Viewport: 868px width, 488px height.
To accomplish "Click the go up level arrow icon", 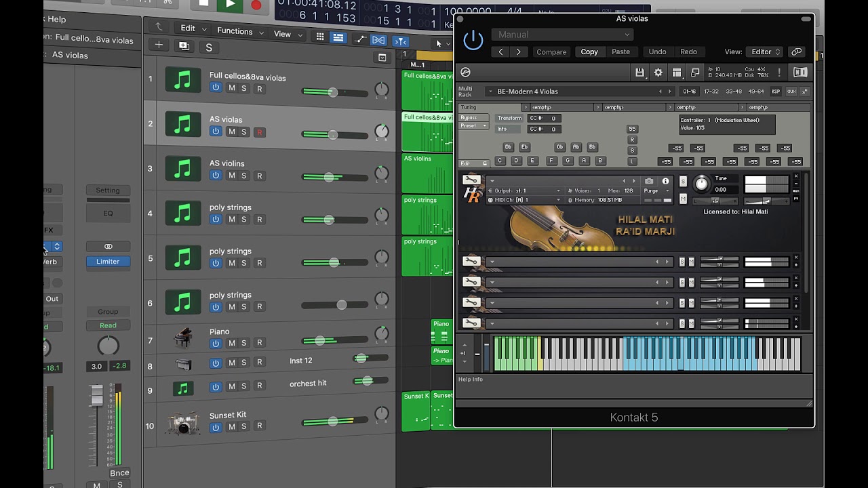I will point(158,26).
